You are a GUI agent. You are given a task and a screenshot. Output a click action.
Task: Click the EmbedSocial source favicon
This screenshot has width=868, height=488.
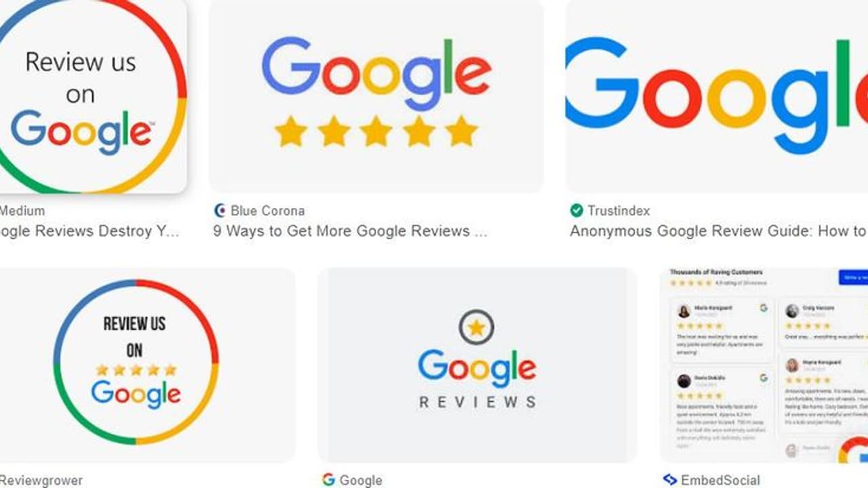(x=670, y=480)
